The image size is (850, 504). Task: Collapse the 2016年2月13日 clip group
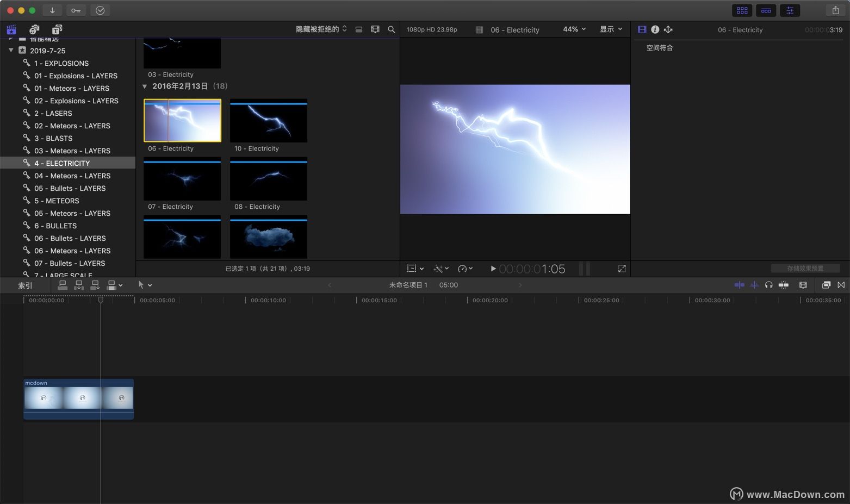tap(145, 86)
